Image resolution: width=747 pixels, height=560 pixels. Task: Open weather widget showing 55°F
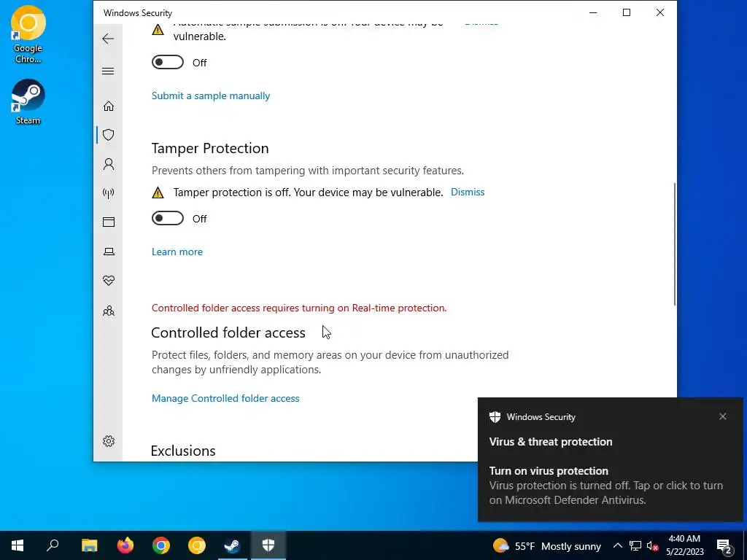pyautogui.click(x=547, y=545)
